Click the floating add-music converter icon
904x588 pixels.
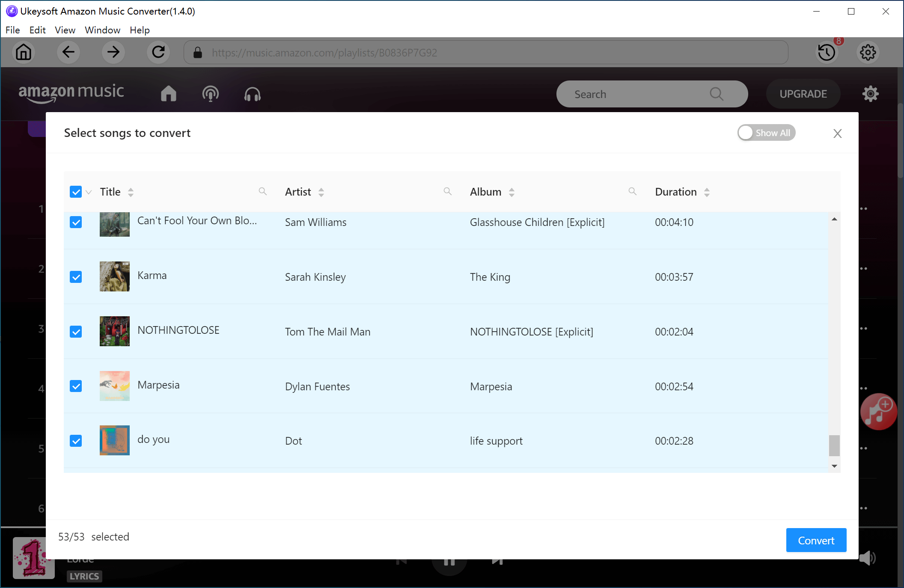878,412
